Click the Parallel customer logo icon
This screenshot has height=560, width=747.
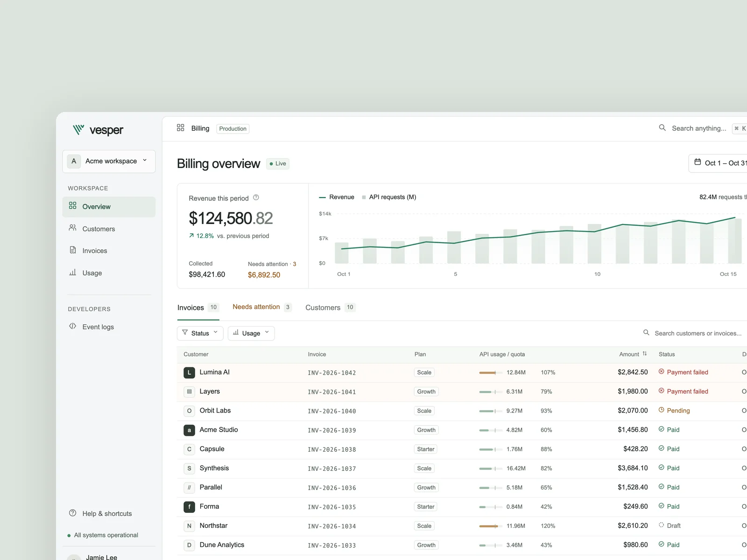click(x=189, y=487)
